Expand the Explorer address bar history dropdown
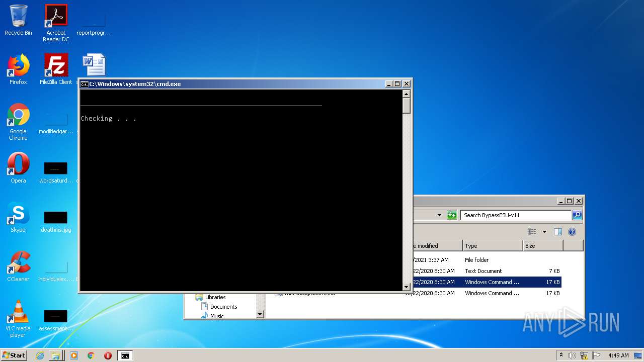 pyautogui.click(x=439, y=215)
